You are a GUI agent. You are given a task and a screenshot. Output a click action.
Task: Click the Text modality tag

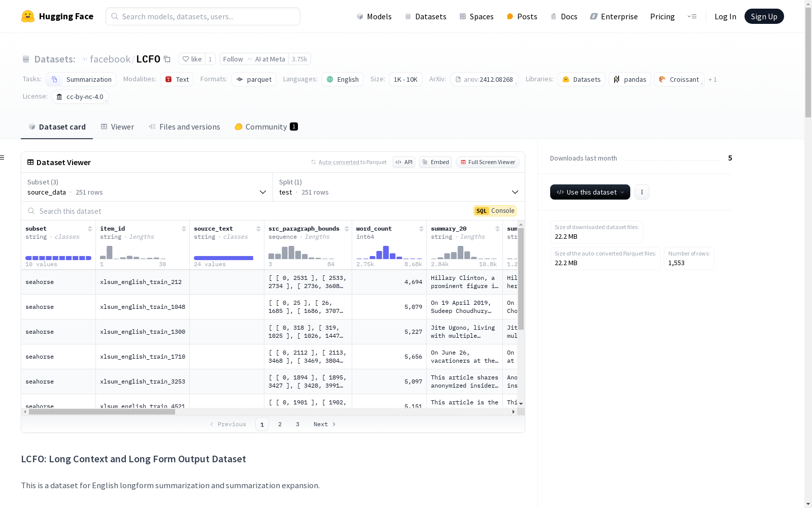click(177, 79)
